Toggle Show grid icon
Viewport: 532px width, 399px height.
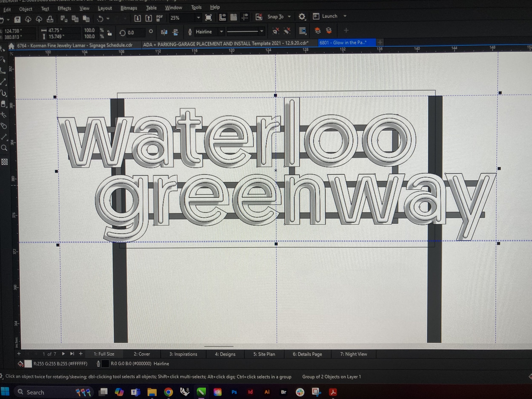[233, 17]
